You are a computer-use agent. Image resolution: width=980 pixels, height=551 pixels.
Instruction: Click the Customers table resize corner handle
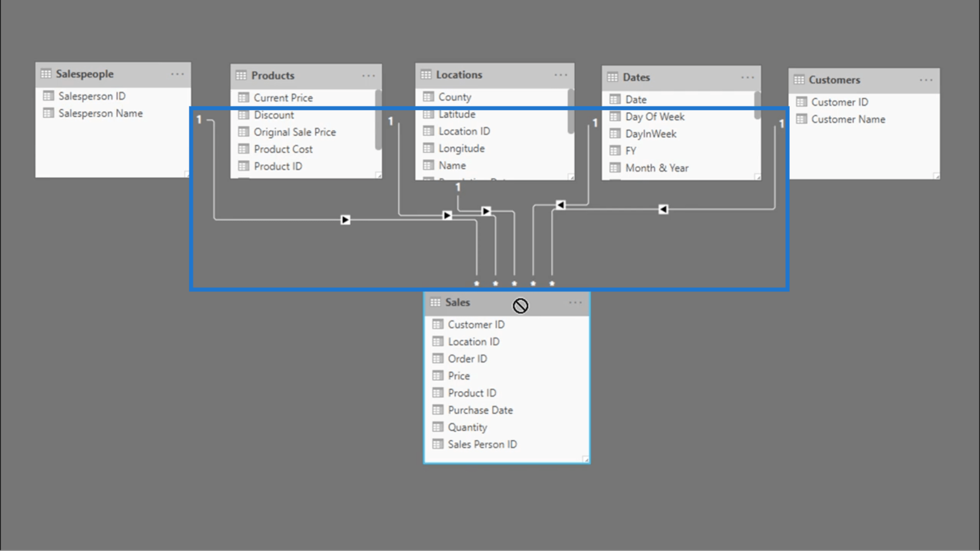click(x=936, y=176)
